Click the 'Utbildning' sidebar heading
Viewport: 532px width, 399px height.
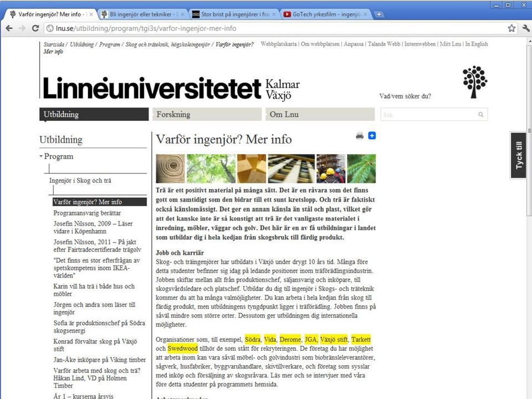(61, 140)
